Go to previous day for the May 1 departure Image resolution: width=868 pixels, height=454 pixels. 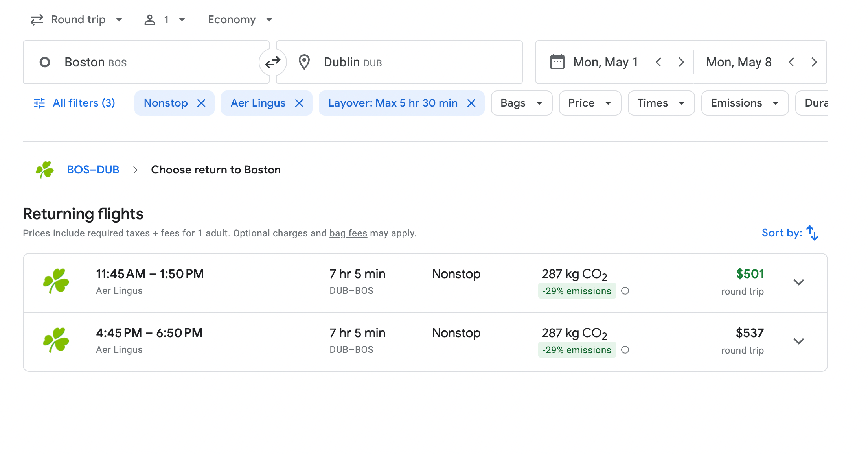pyautogui.click(x=658, y=62)
